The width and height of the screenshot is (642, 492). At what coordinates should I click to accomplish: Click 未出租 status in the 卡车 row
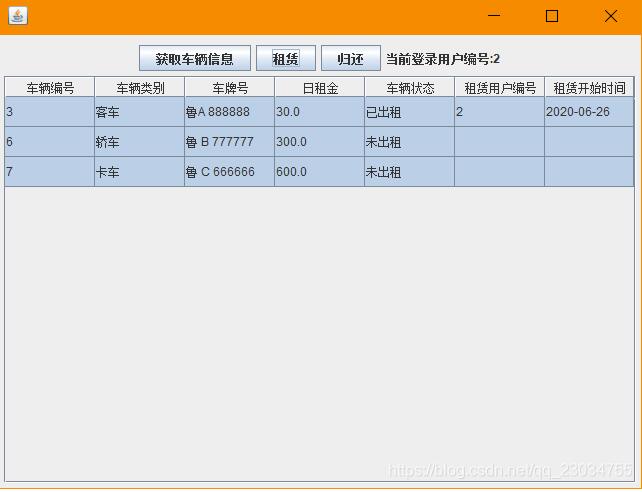(410, 172)
